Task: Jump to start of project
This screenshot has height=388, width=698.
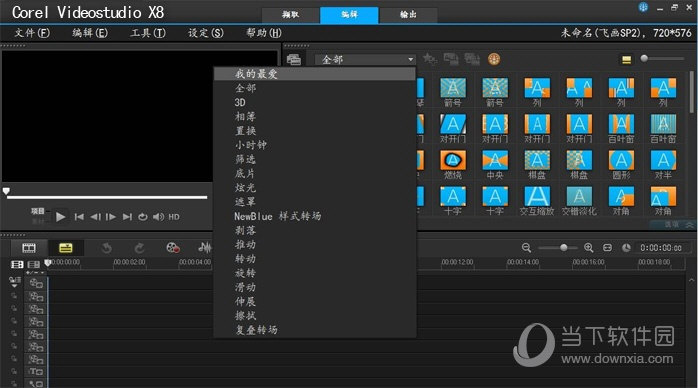Action: (79, 217)
